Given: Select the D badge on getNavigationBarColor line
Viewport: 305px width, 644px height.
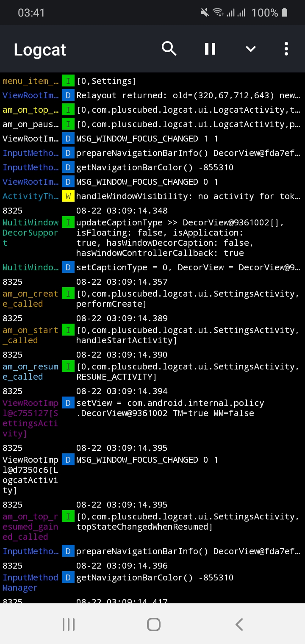Looking at the screenshot, I should pyautogui.click(x=68, y=167).
